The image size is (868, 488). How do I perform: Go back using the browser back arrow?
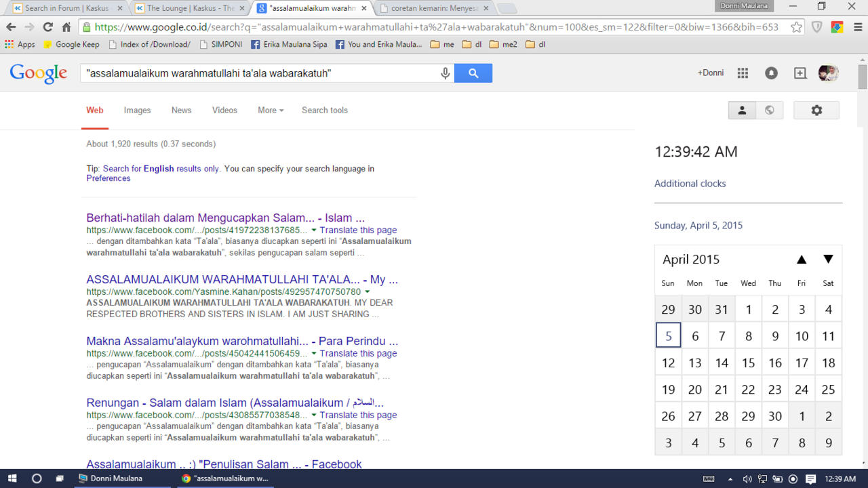[x=11, y=27]
